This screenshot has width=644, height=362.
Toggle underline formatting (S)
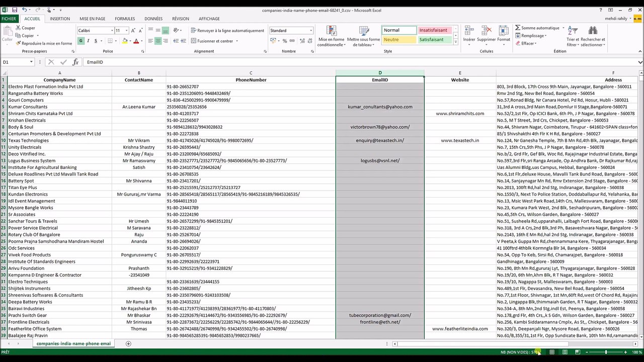pyautogui.click(x=95, y=41)
